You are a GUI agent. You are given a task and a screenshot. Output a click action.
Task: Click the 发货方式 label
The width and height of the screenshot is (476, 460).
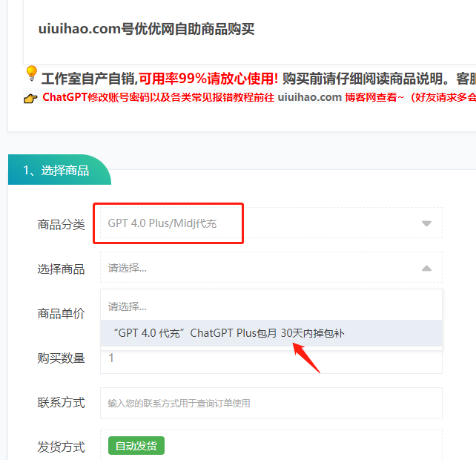point(61,447)
